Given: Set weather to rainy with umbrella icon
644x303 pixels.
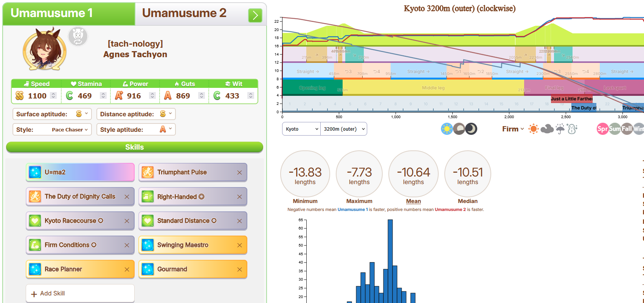Looking at the screenshot, I should point(560,129).
